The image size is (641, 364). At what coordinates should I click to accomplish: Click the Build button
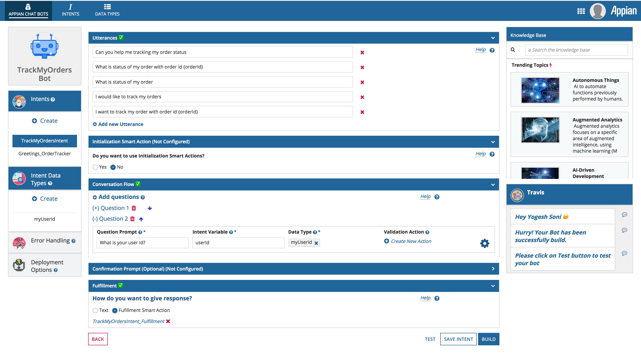click(x=488, y=339)
